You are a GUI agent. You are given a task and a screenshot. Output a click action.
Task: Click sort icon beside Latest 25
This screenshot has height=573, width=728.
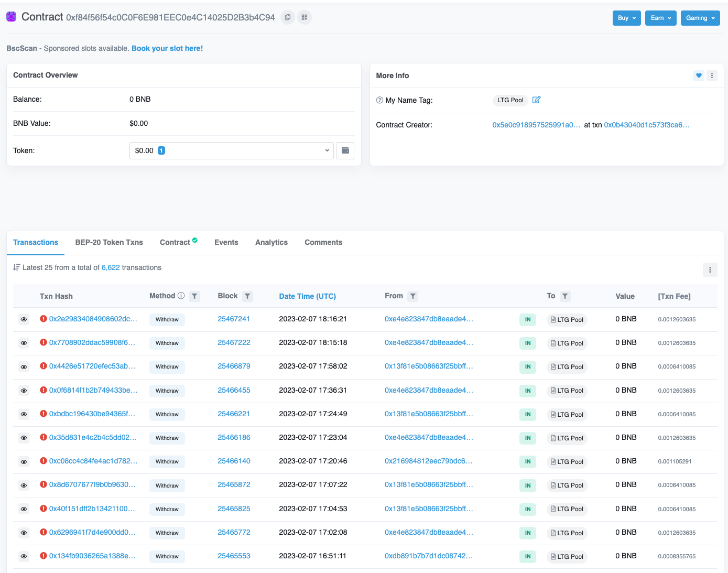(x=17, y=267)
